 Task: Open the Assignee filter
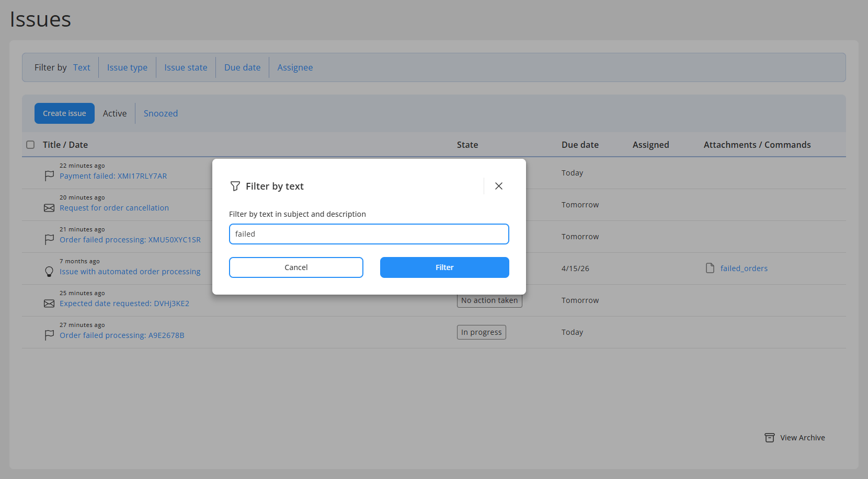click(x=295, y=67)
